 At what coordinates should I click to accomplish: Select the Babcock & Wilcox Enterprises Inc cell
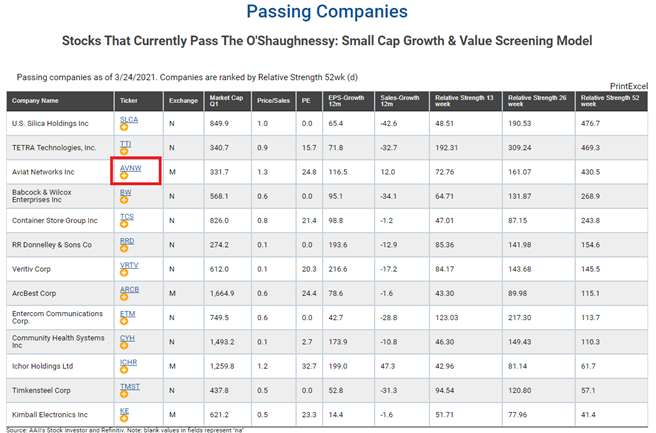60,196
